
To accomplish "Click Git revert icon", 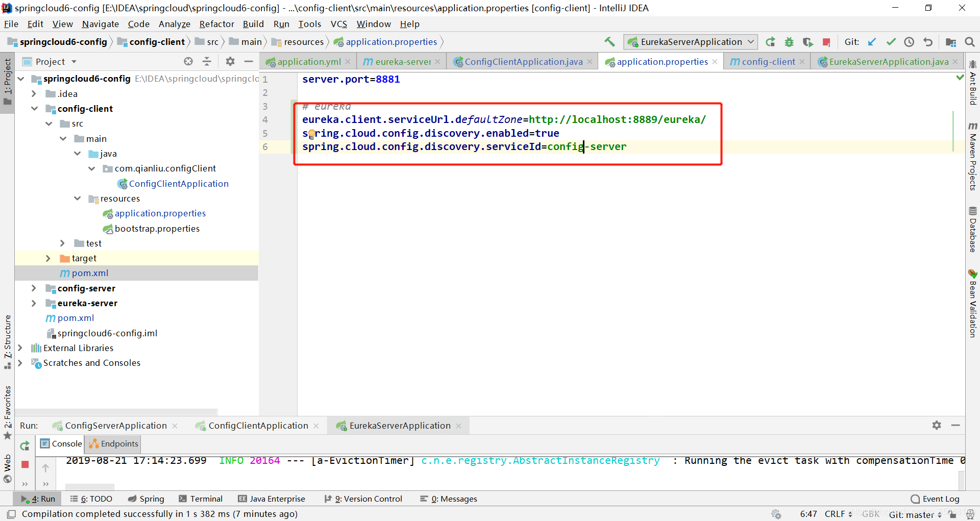I will pyautogui.click(x=928, y=42).
